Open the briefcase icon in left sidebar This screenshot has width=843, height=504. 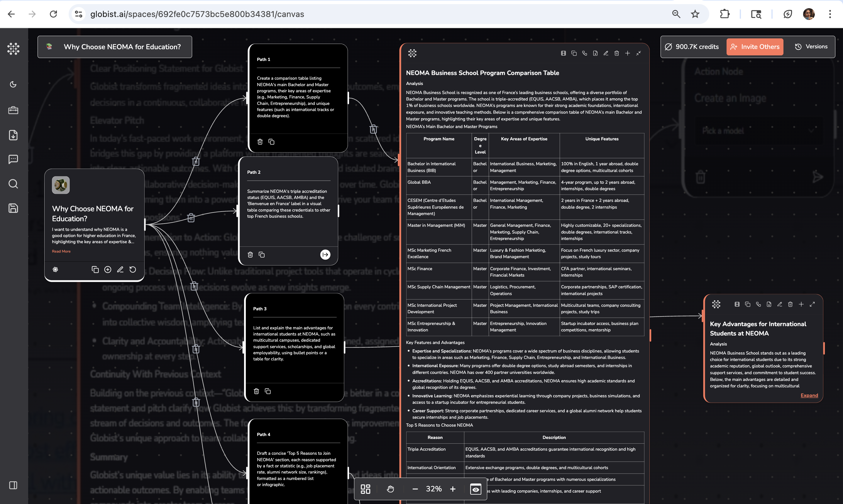(x=13, y=110)
